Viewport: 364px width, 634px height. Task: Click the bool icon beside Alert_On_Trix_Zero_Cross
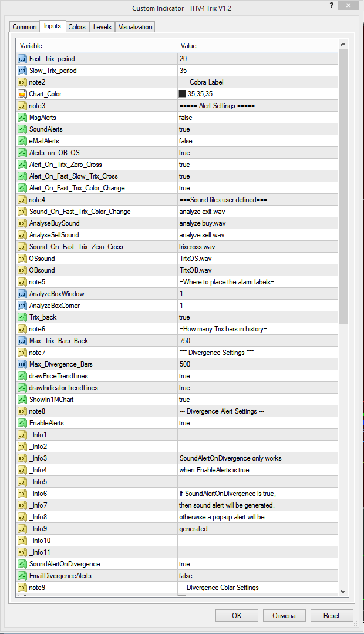tap(22, 165)
